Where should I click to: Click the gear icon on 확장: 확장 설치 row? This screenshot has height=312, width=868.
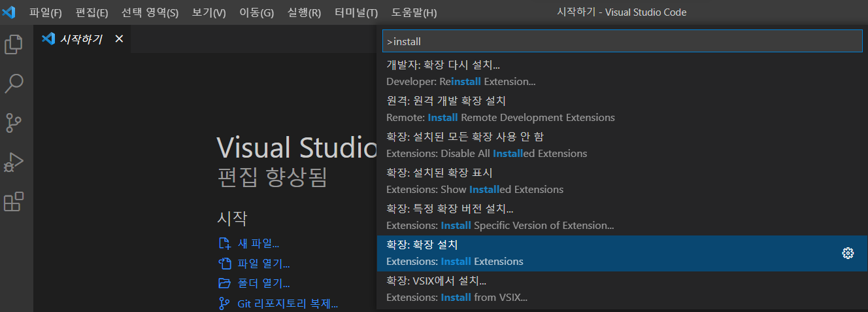click(848, 253)
